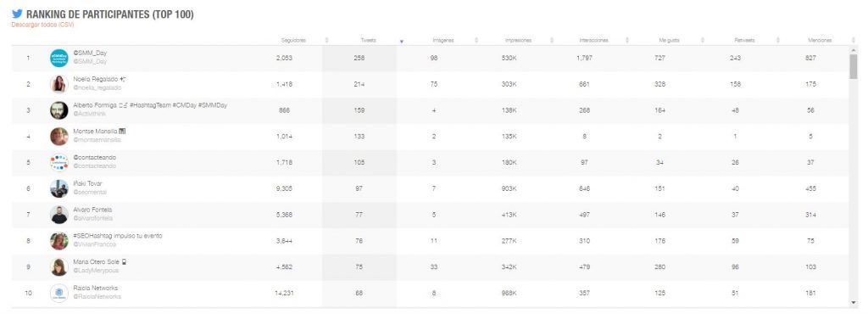Click the scrollbar down arrow
This screenshot has width=868, height=314.
[853, 302]
